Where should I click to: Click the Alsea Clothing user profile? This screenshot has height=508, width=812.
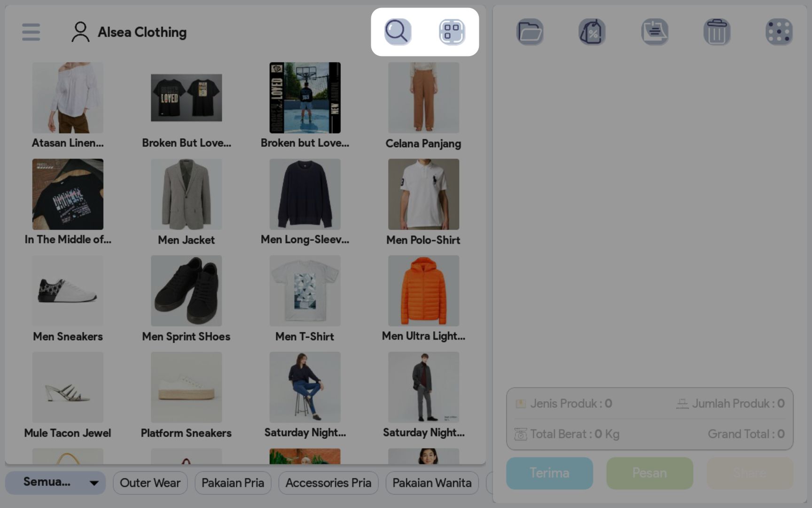pyautogui.click(x=129, y=32)
